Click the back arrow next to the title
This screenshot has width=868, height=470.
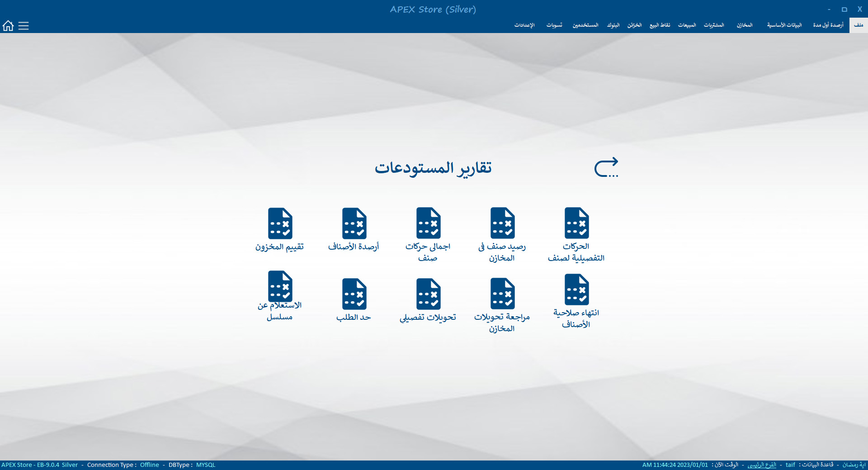pos(606,168)
